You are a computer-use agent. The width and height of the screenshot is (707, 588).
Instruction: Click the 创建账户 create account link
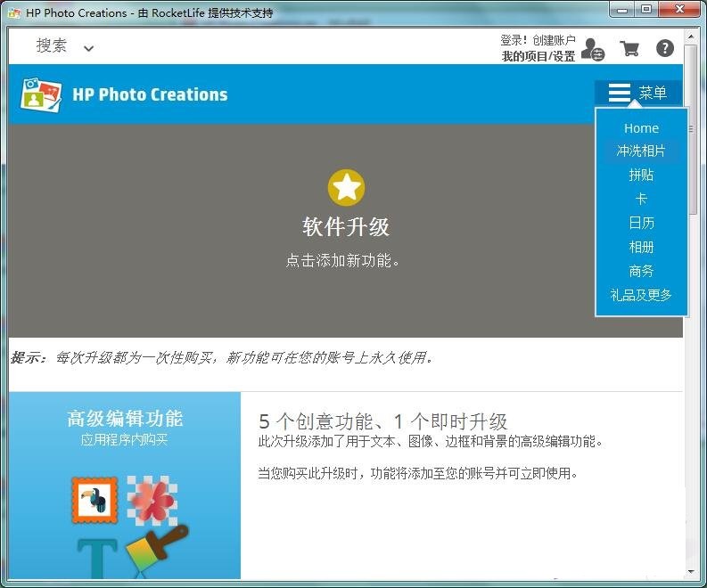[x=554, y=40]
